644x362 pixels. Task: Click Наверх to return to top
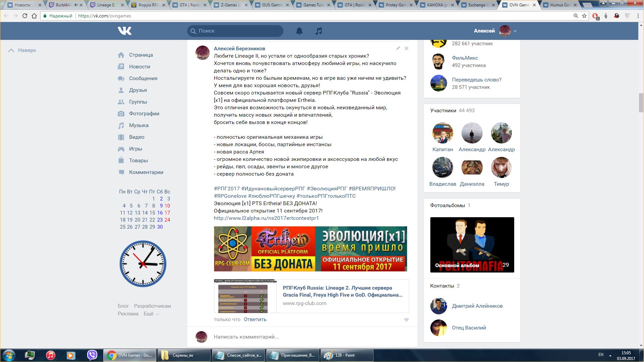tap(22, 50)
